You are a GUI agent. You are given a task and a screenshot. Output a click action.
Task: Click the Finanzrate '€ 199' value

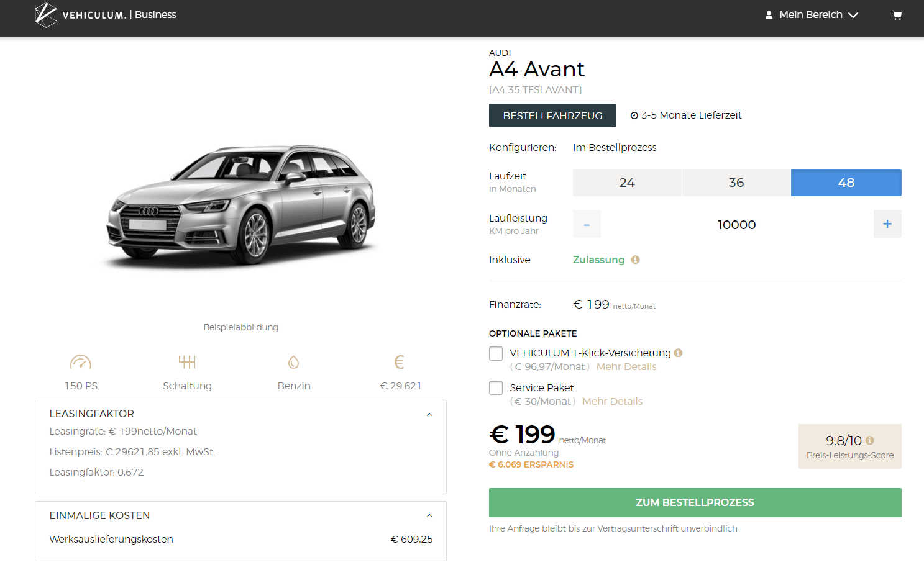click(591, 304)
